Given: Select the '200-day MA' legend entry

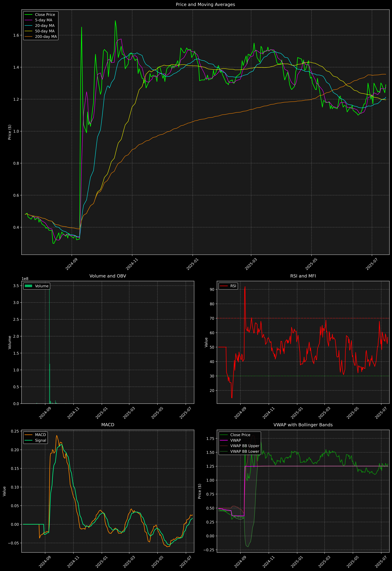Looking at the screenshot, I should pyautogui.click(x=46, y=37).
